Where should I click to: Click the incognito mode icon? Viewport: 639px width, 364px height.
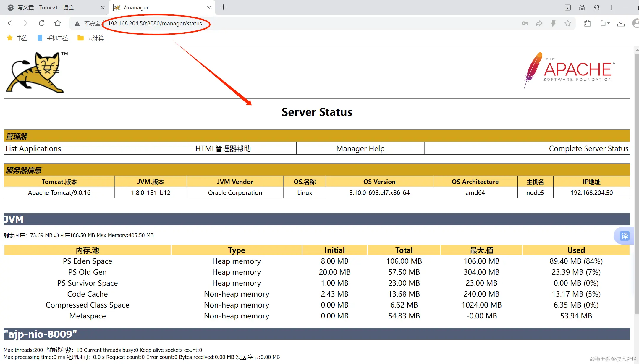(x=582, y=8)
